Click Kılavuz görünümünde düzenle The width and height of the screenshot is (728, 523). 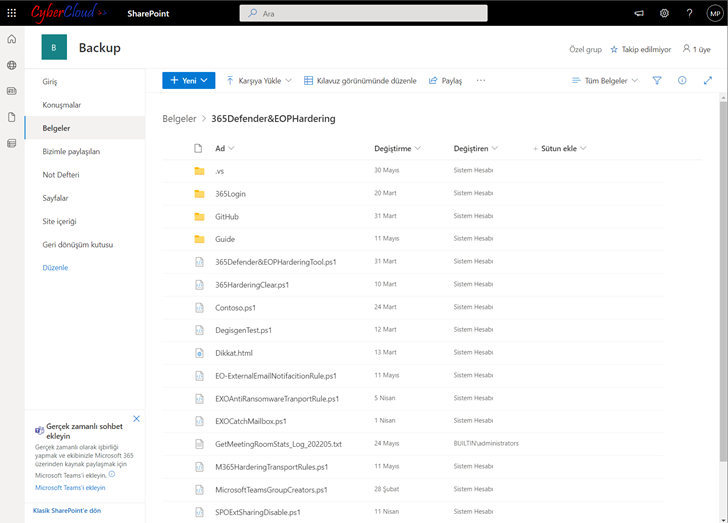click(360, 80)
